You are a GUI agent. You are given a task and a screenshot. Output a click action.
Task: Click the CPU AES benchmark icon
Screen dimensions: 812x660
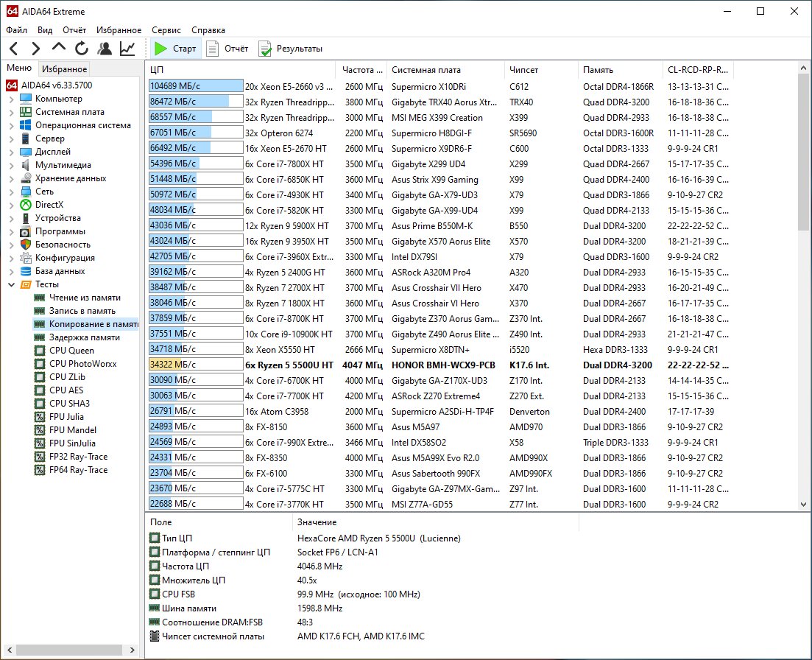pos(39,390)
